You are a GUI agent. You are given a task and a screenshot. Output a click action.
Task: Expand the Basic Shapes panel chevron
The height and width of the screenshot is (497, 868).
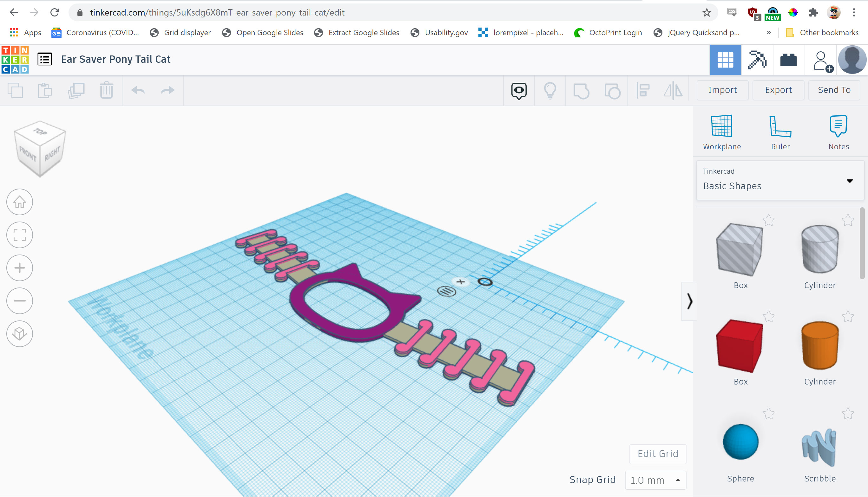(x=690, y=301)
